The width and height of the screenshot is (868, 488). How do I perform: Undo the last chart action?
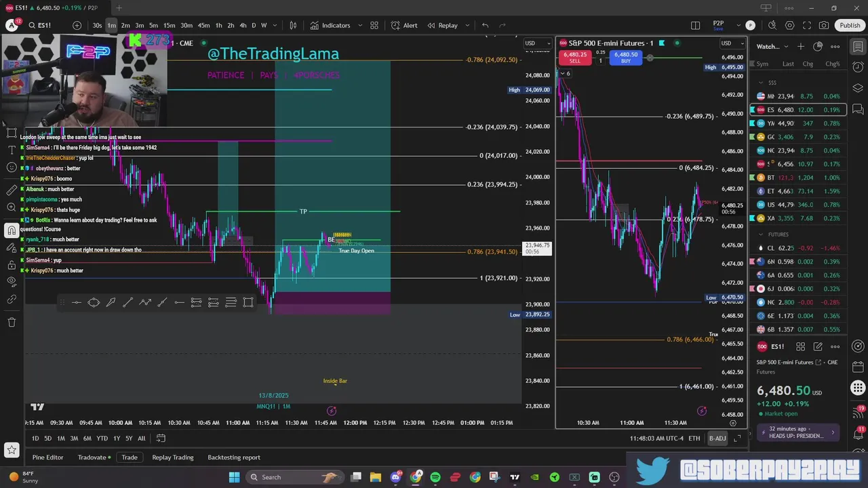coord(485,25)
